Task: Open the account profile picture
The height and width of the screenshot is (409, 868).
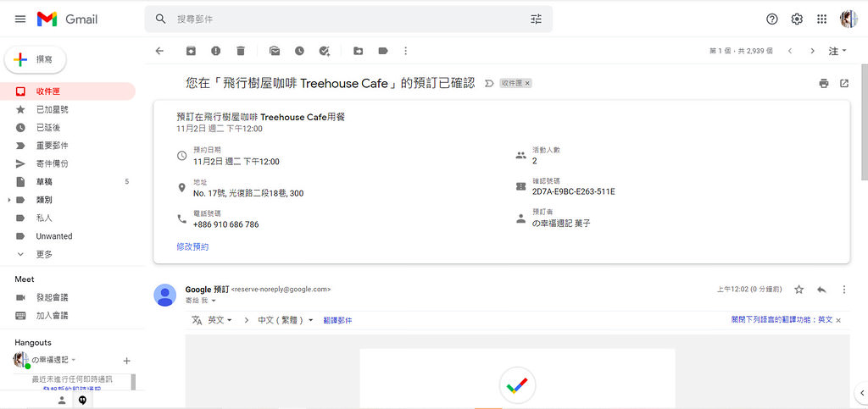Action: click(849, 19)
